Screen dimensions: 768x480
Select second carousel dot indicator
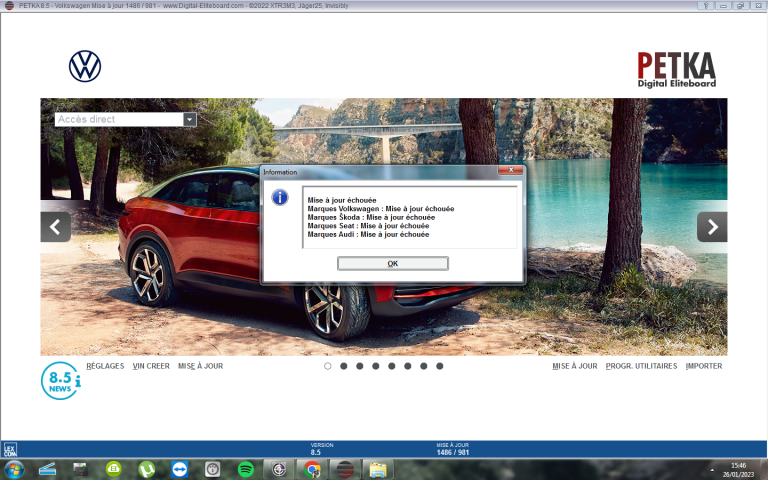(344, 366)
